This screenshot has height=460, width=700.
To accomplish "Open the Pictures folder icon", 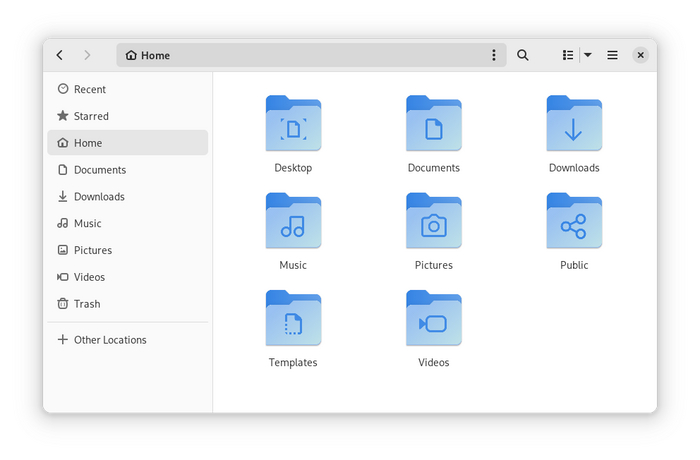I will [433, 222].
